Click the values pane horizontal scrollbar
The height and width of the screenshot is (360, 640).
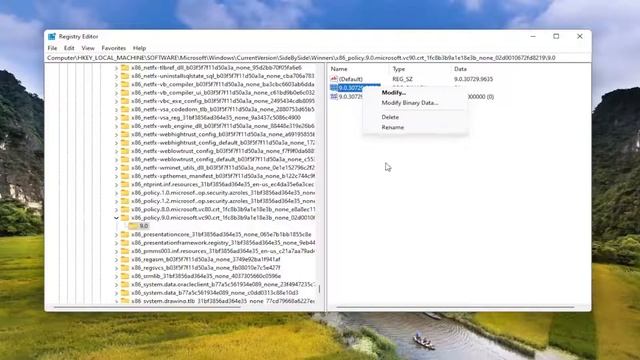click(x=455, y=307)
